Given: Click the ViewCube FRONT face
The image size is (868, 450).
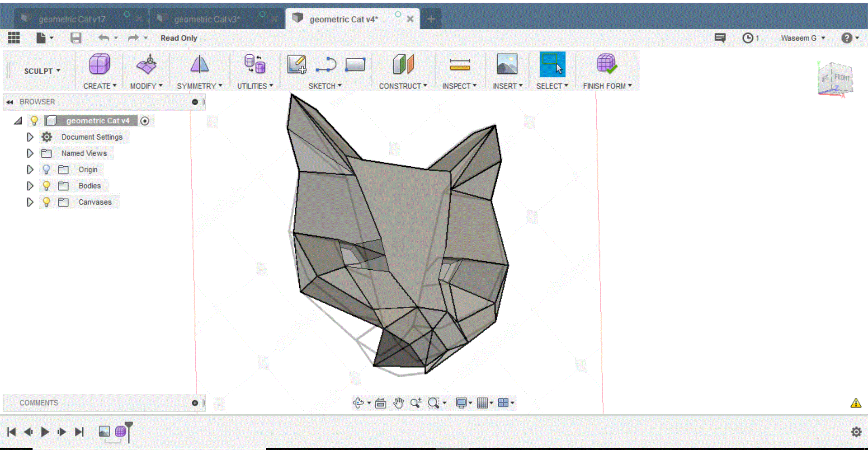Looking at the screenshot, I should [842, 78].
